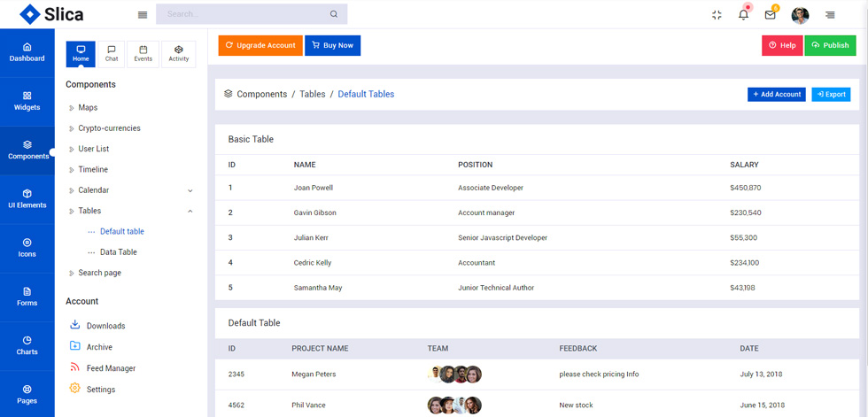Click the Upgrade Account button
Screen dimensions: 868x417
260,45
